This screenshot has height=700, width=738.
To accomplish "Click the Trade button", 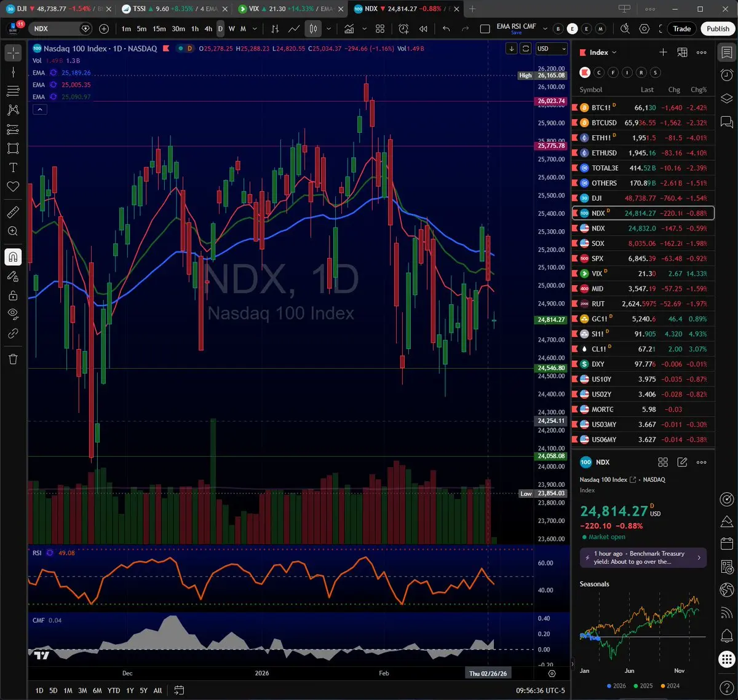I will 681,29.
